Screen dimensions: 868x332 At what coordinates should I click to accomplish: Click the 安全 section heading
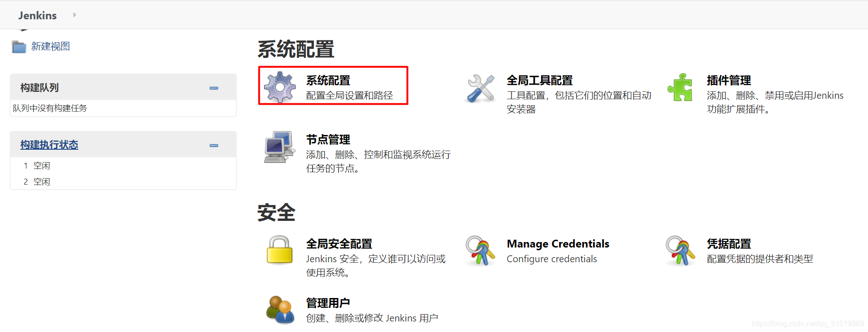click(x=276, y=213)
